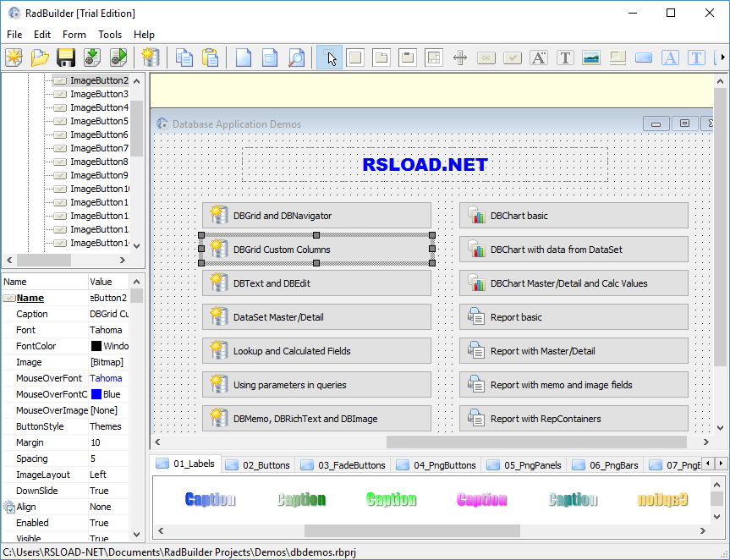Click the preview form magnifier icon
The width and height of the screenshot is (730, 560).
pos(296,58)
